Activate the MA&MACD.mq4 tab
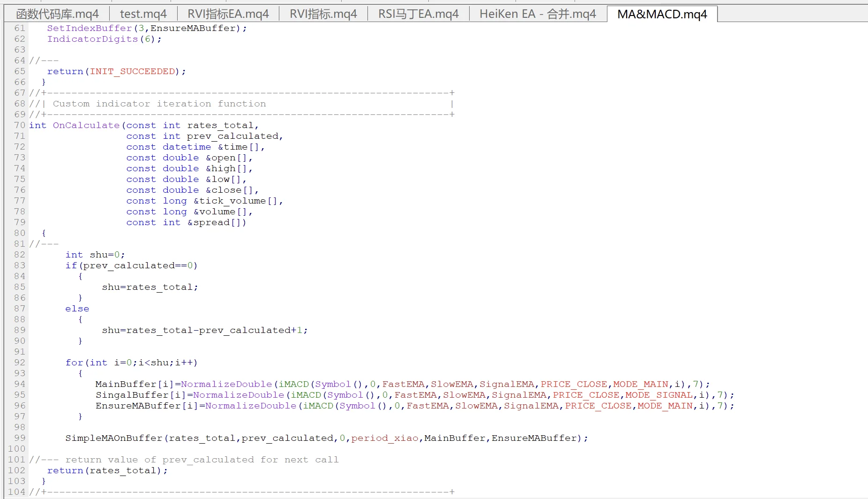This screenshot has width=868, height=499. (x=662, y=14)
